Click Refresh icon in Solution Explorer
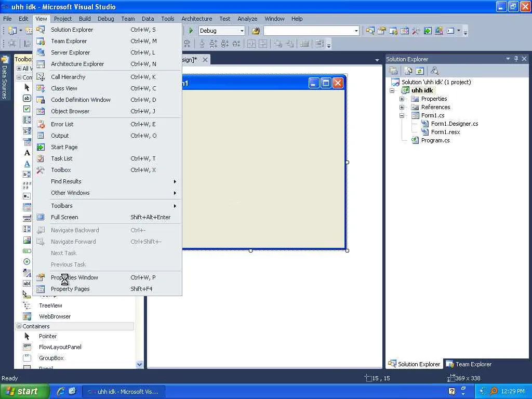 (x=420, y=71)
